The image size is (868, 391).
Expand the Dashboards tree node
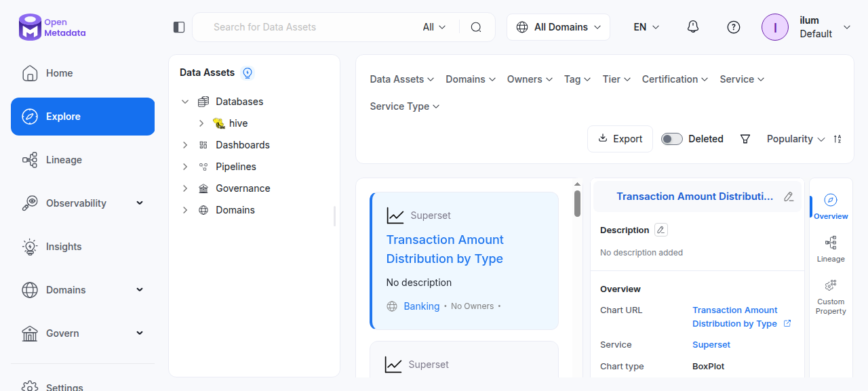tap(185, 145)
